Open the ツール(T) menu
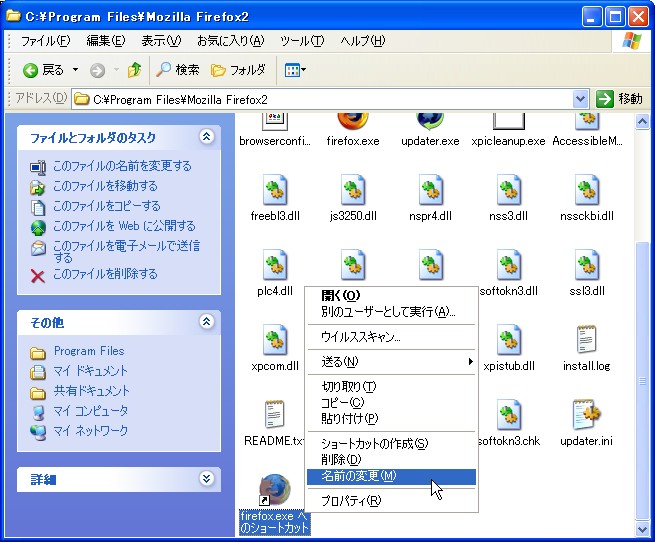This screenshot has height=542, width=655. point(302,41)
